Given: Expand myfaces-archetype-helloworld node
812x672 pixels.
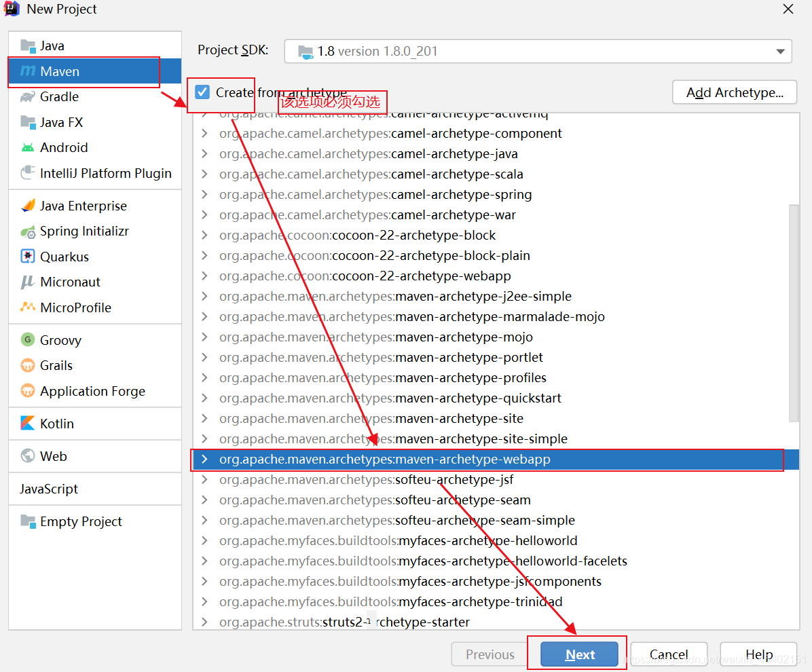Looking at the screenshot, I should coord(204,540).
